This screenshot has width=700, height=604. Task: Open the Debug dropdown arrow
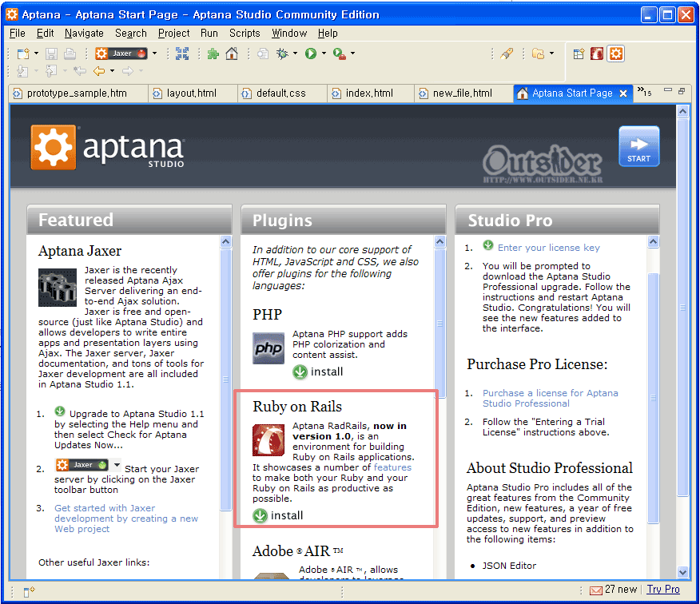pyautogui.click(x=295, y=54)
